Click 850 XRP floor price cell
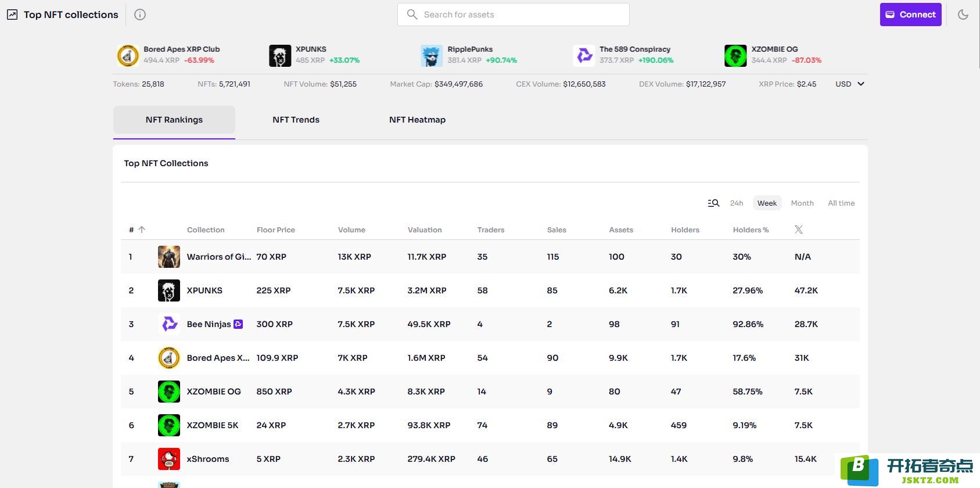 pos(274,392)
